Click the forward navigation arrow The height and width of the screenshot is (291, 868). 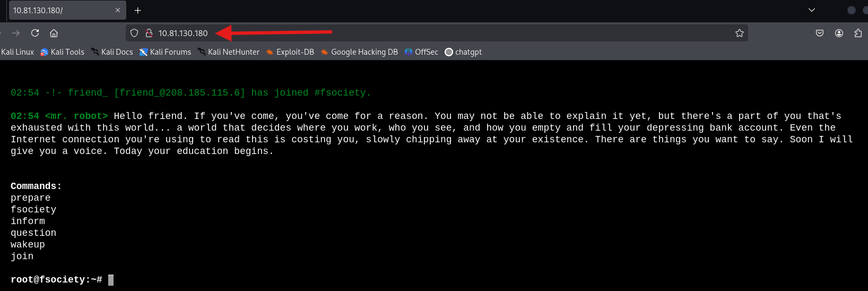[16, 33]
